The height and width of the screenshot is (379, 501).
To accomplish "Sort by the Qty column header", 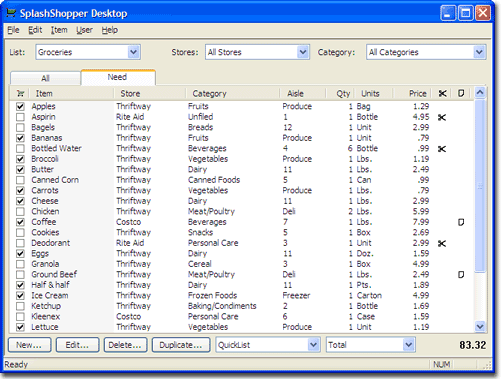I will pyautogui.click(x=340, y=94).
